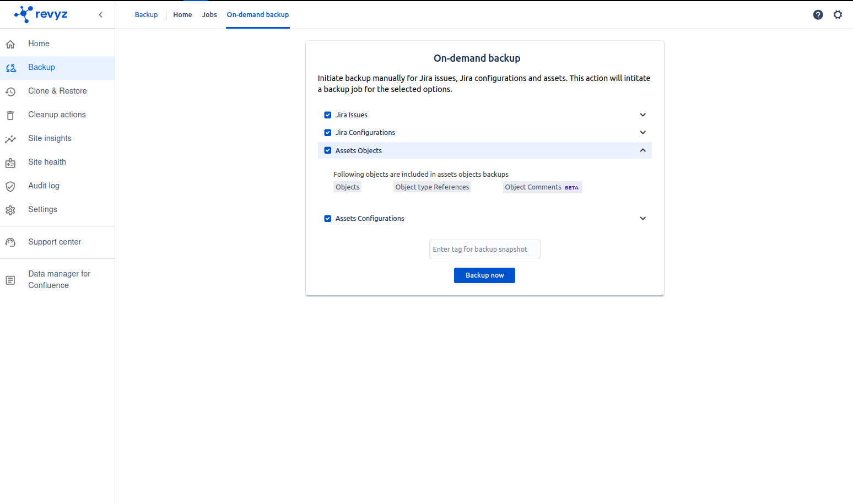Uncheck the Jira Issues checkbox
This screenshot has height=504, width=853.
[328, 115]
